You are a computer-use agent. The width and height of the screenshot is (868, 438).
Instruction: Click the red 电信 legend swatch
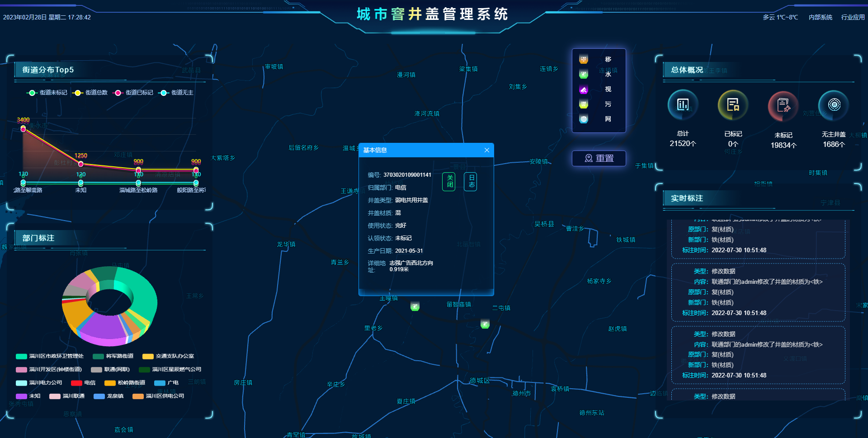[76, 383]
